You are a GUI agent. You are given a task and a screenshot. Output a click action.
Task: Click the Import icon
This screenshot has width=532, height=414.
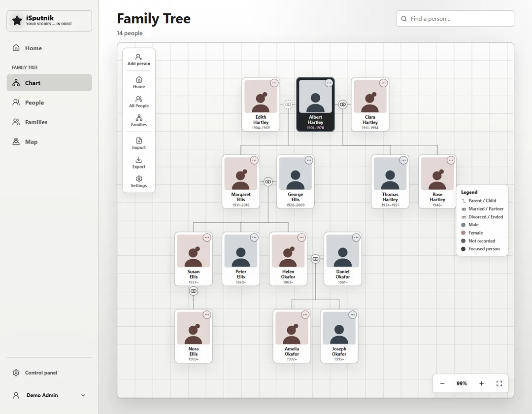(x=139, y=140)
